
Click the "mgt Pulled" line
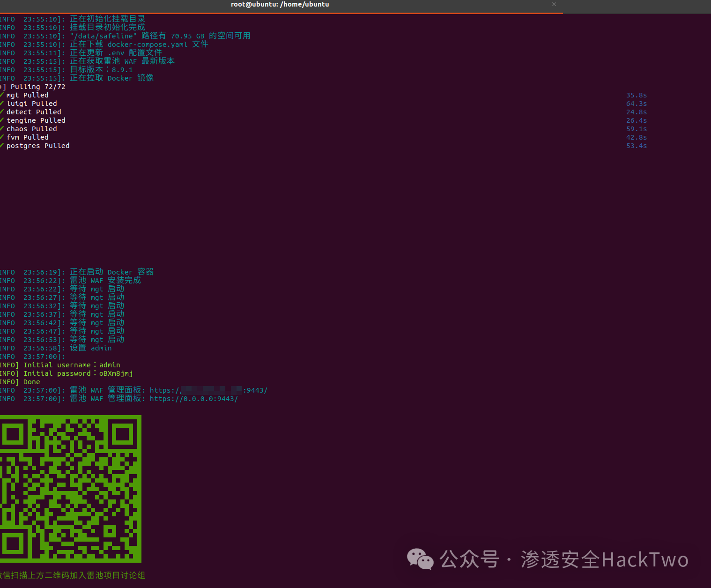coord(27,95)
